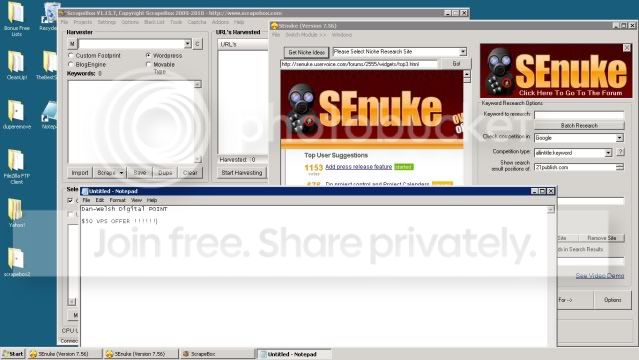Viewport: 639px width, 360px height.
Task: Click the SEnuke browser URL address field
Action: point(359,64)
